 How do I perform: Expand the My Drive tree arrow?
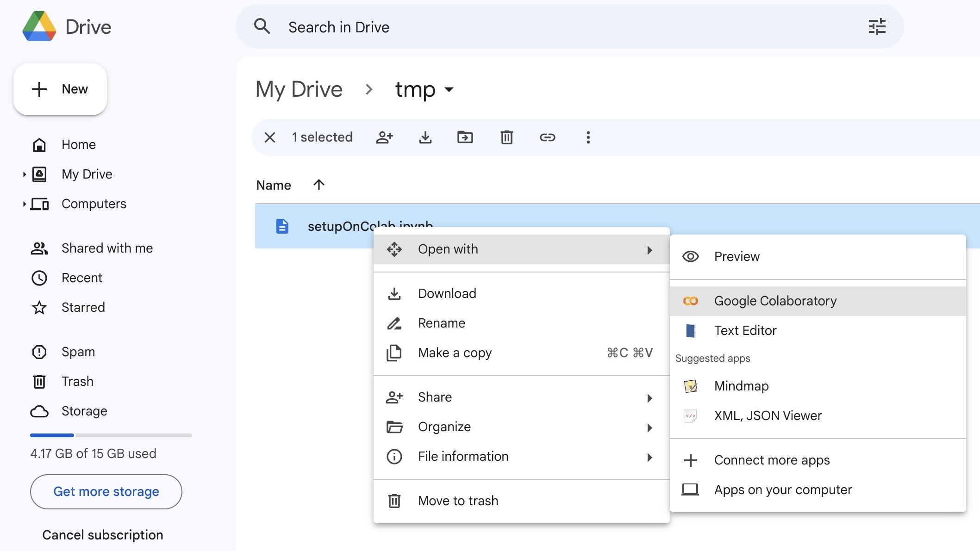click(x=24, y=174)
